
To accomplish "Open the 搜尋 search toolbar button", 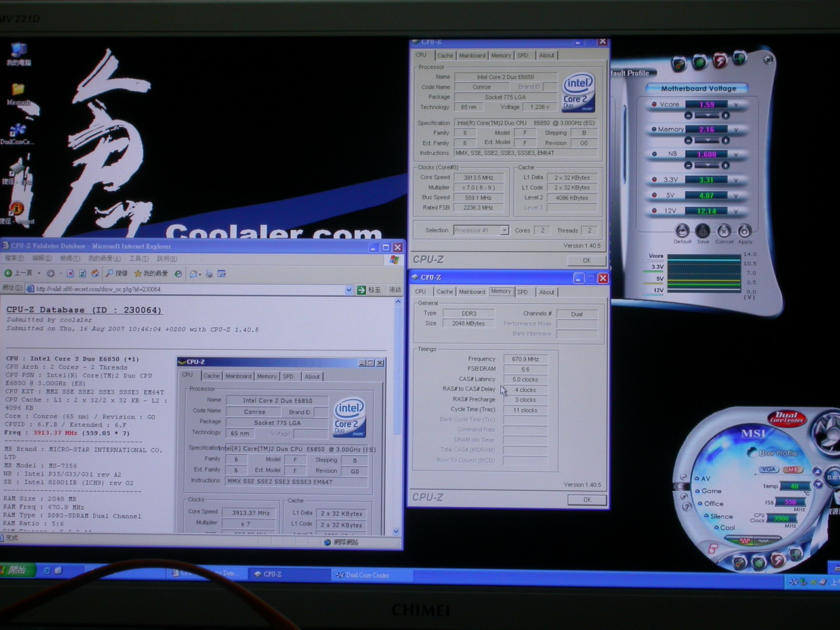I will pyautogui.click(x=117, y=273).
